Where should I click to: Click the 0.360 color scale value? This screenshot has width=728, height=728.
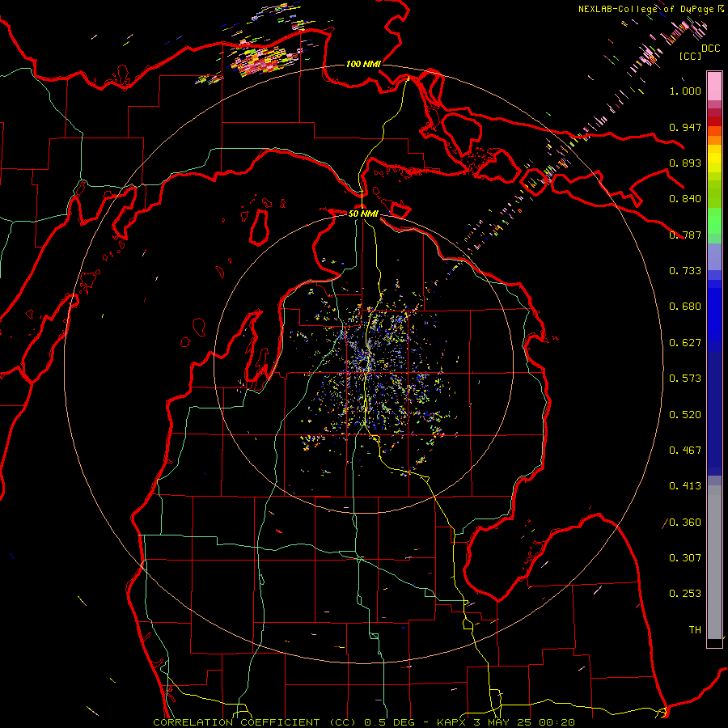[685, 523]
